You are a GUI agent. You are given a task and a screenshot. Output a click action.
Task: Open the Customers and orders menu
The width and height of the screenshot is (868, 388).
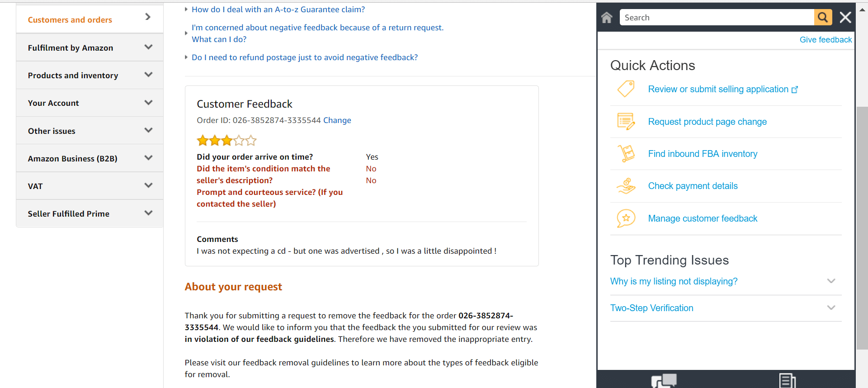[90, 19]
